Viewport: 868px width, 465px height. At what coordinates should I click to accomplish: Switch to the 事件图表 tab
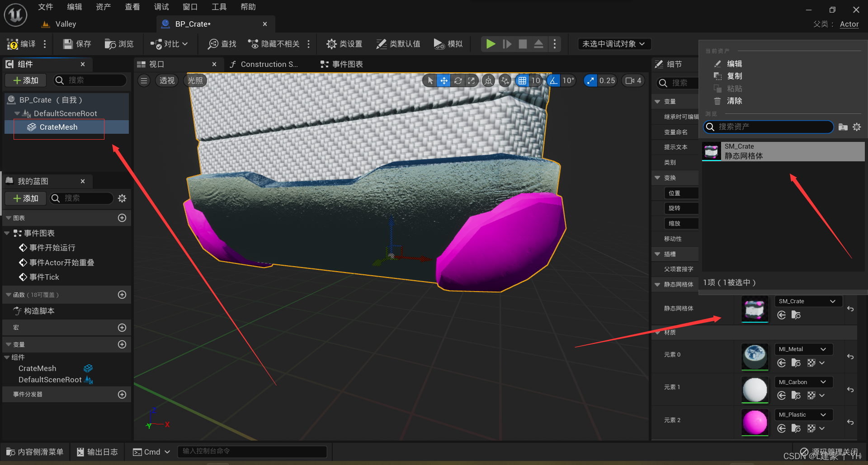tap(342, 64)
